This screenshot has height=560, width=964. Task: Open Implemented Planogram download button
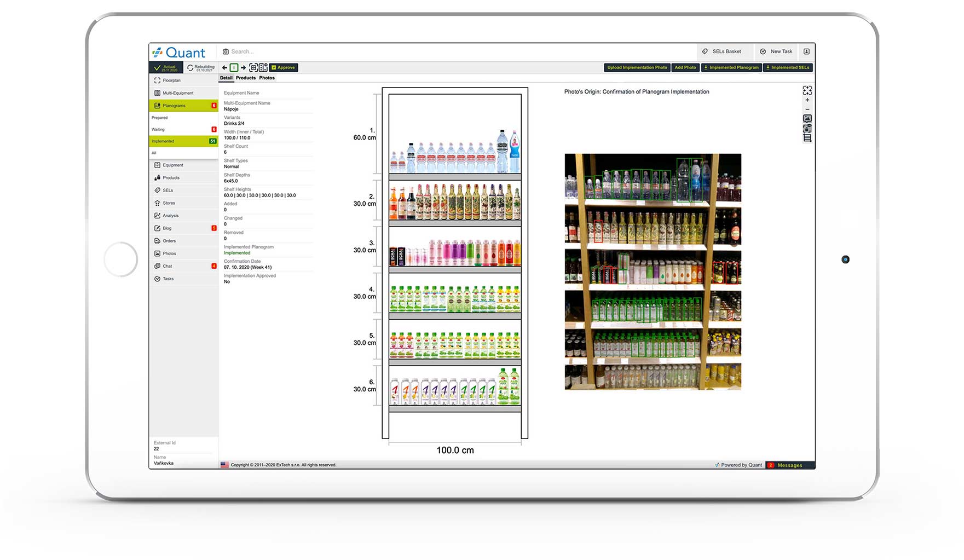[x=731, y=68]
